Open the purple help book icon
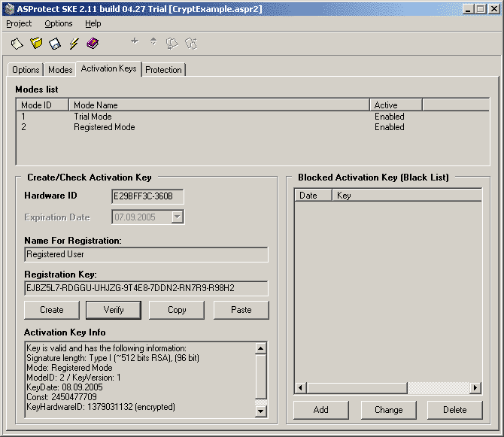 click(x=93, y=43)
